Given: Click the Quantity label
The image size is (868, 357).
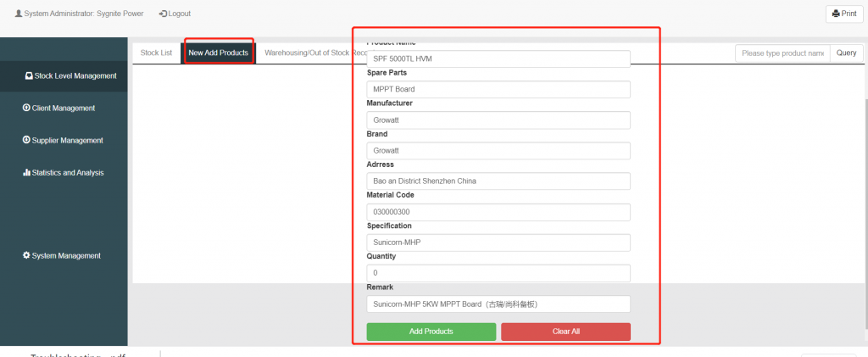Looking at the screenshot, I should (x=381, y=256).
